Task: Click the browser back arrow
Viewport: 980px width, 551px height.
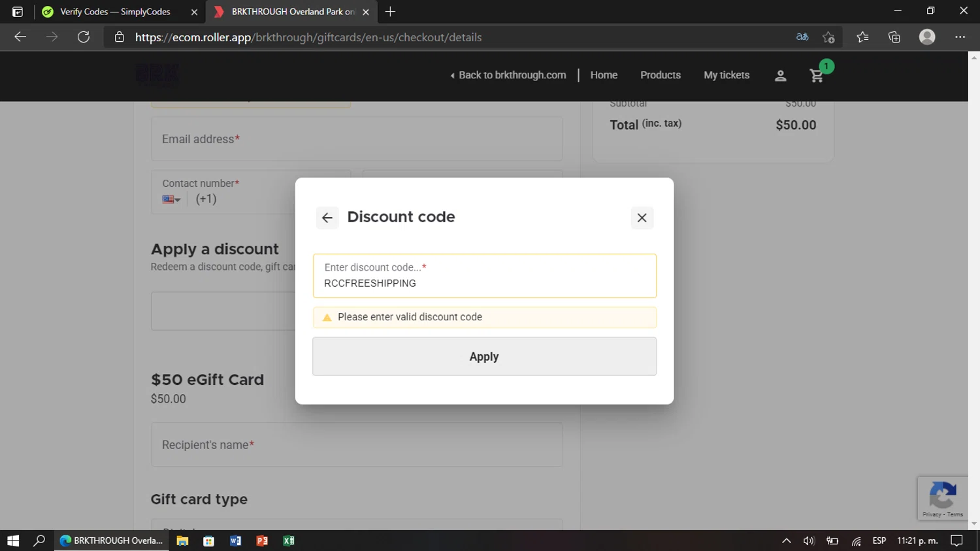Action: tap(20, 37)
